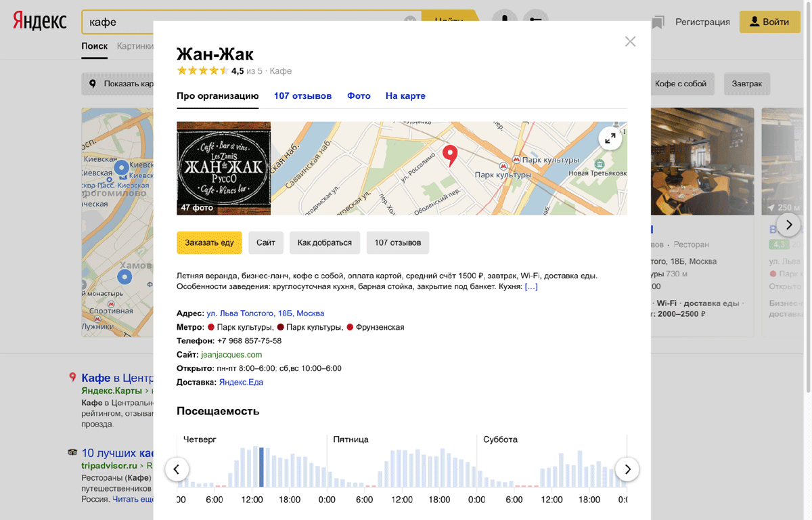Switch to the Фото tab
Viewport: 812px width, 520px height.
tap(359, 96)
